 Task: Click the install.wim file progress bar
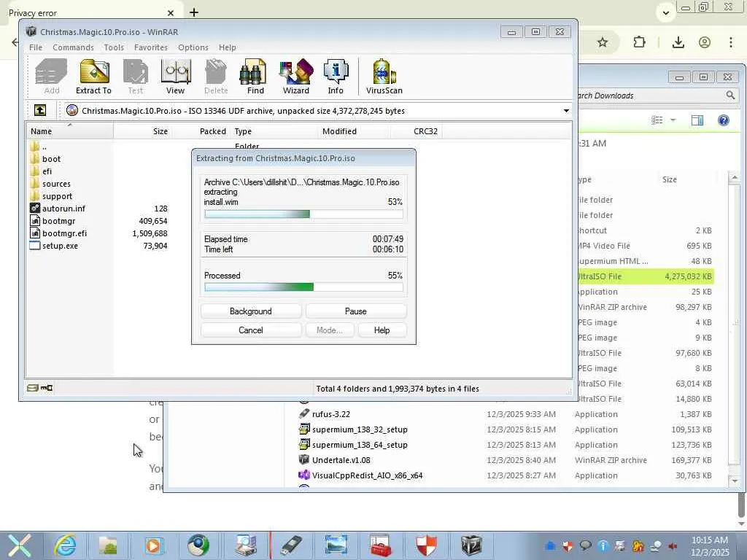click(303, 214)
